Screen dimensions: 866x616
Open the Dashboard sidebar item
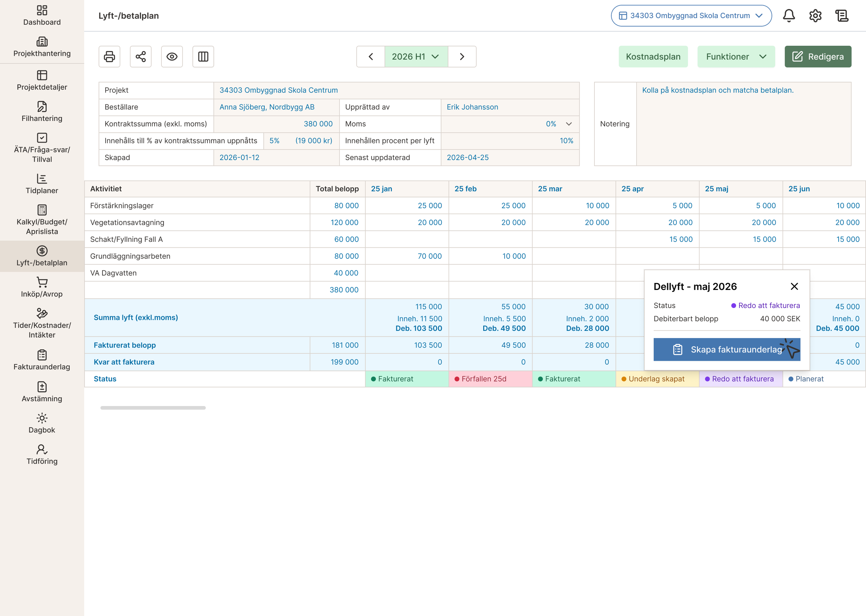click(42, 16)
